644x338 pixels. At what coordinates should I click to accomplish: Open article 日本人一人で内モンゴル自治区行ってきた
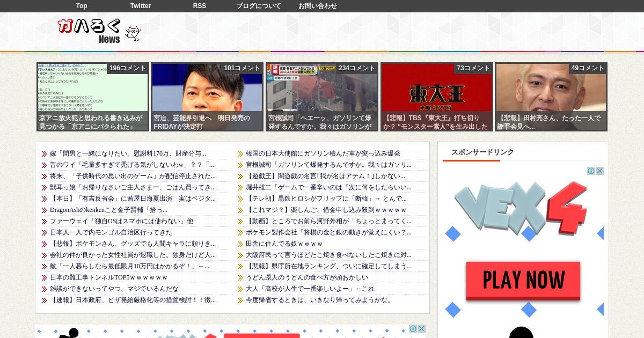coord(111,232)
